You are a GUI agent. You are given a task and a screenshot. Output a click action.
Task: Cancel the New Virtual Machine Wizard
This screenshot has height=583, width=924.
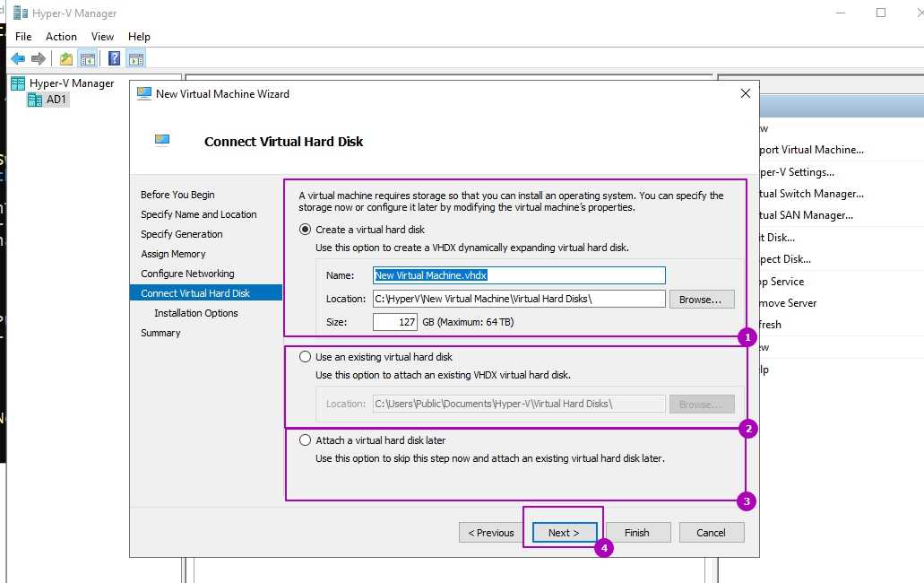pyautogui.click(x=712, y=532)
